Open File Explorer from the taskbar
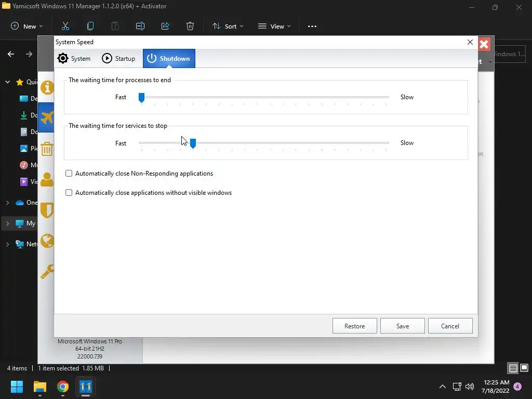The height and width of the screenshot is (399, 532). tap(39, 387)
